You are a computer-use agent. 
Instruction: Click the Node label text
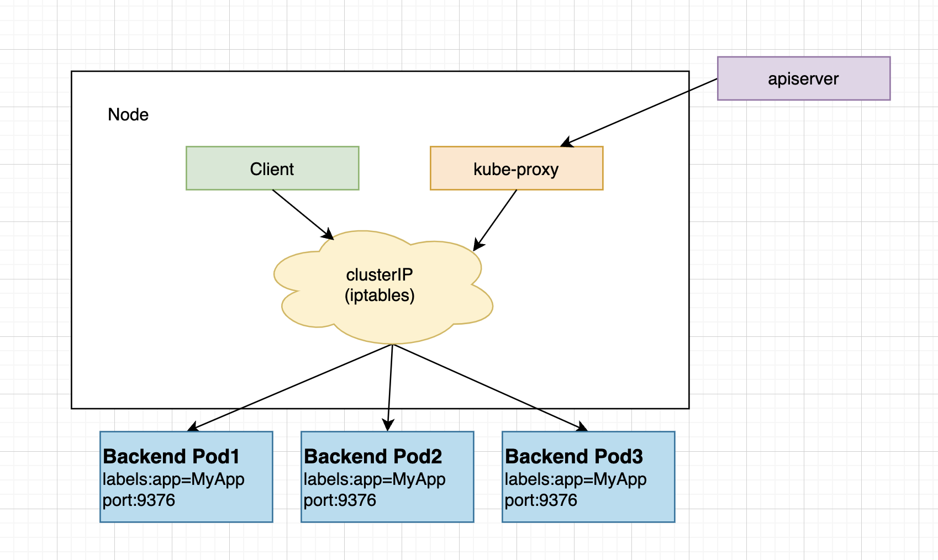click(x=128, y=115)
